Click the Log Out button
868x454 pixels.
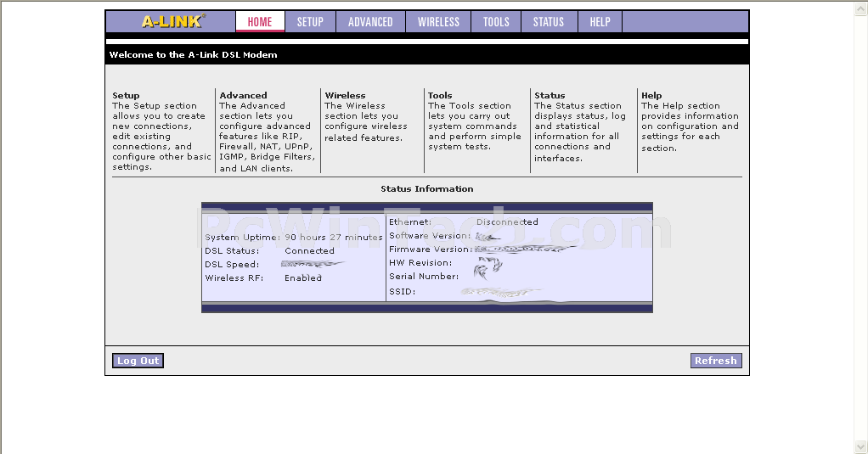click(x=138, y=361)
